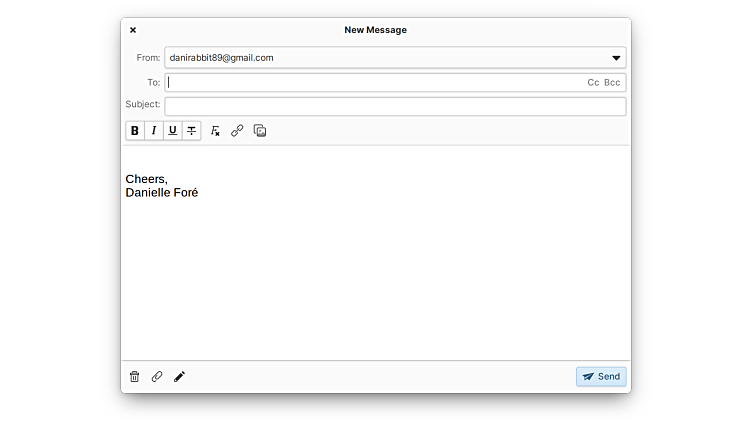The width and height of the screenshot is (752, 423).
Task: Send the message
Action: click(601, 377)
